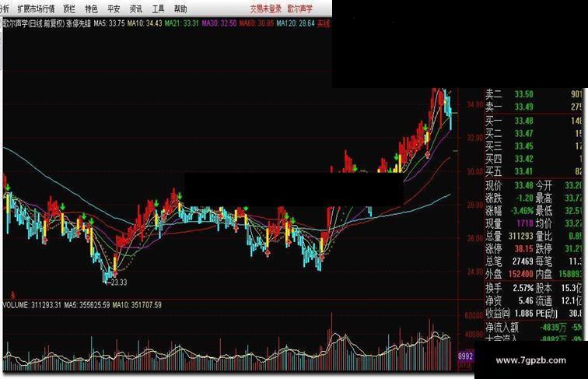Open the 帮助 menu
Viewport: 588px width, 379px height.
pyautogui.click(x=180, y=9)
